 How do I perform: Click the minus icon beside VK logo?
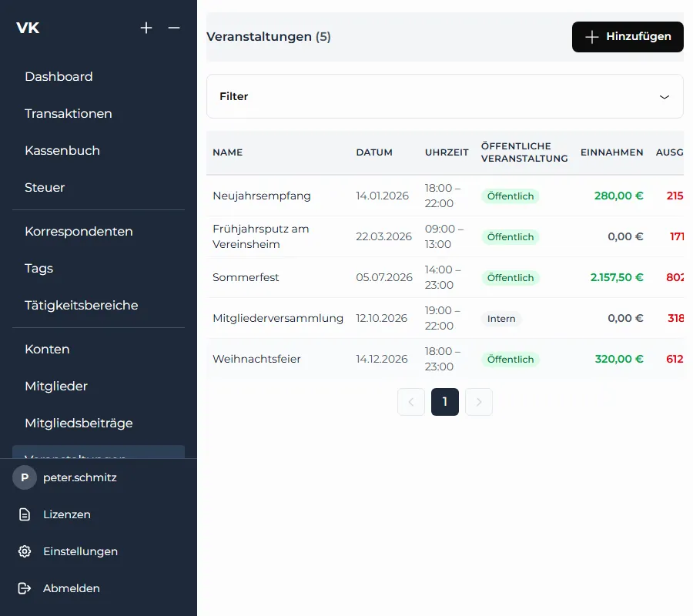[x=174, y=28]
